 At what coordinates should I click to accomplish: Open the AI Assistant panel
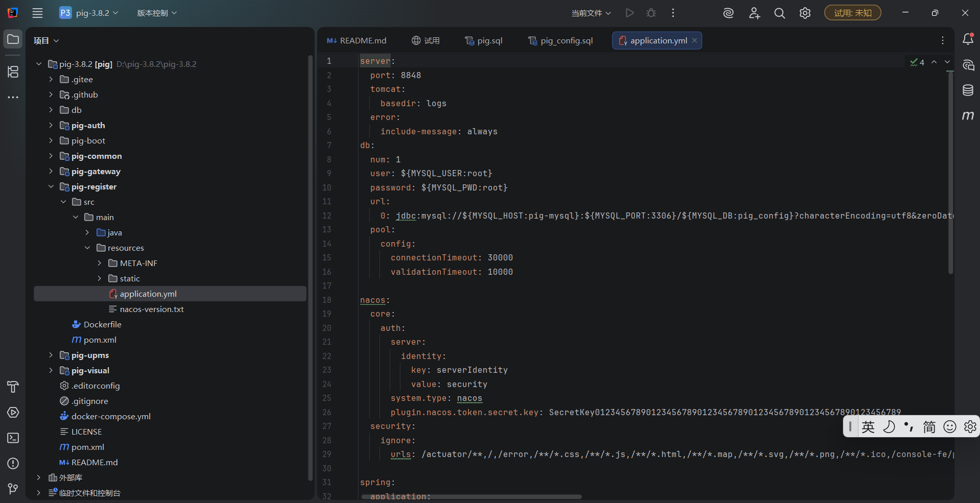(x=968, y=65)
